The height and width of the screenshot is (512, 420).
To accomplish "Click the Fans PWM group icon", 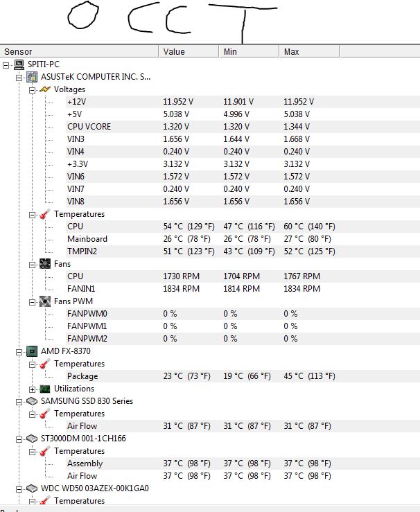I will 45,301.
